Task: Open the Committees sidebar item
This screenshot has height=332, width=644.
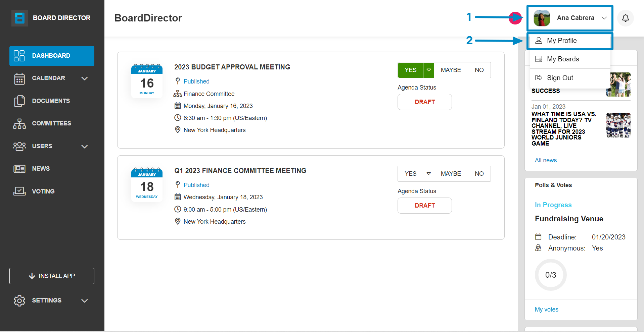Action: tap(52, 123)
